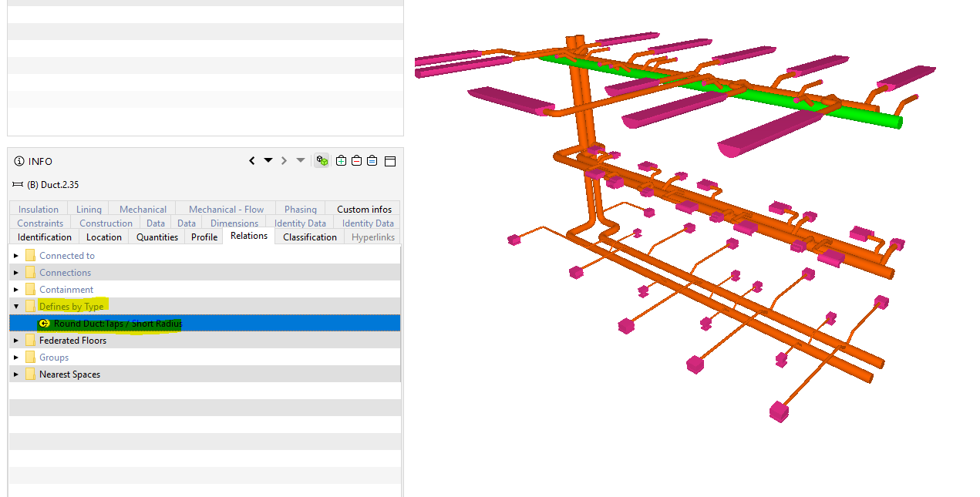980x497 pixels.
Task: Toggle the green cube select-in-view icon
Action: click(322, 161)
